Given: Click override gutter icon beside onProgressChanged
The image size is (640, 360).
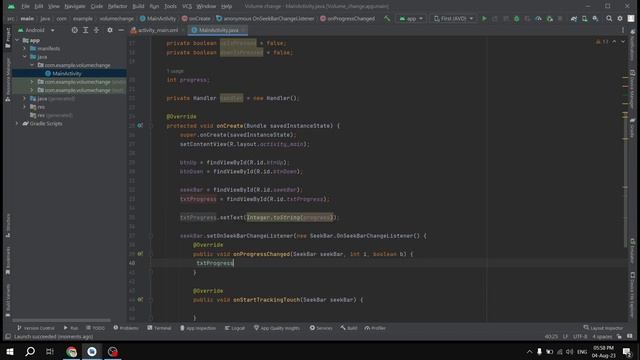Looking at the screenshot, I should [140, 254].
